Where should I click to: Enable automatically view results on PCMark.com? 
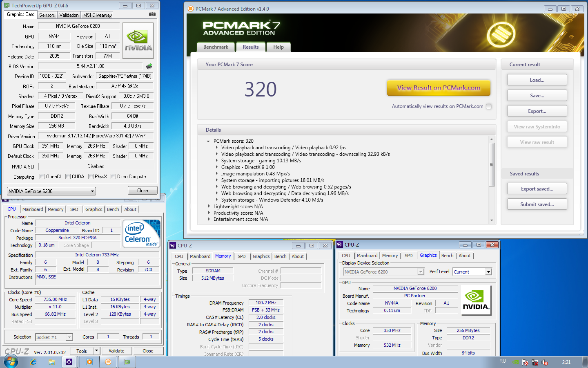489,106
